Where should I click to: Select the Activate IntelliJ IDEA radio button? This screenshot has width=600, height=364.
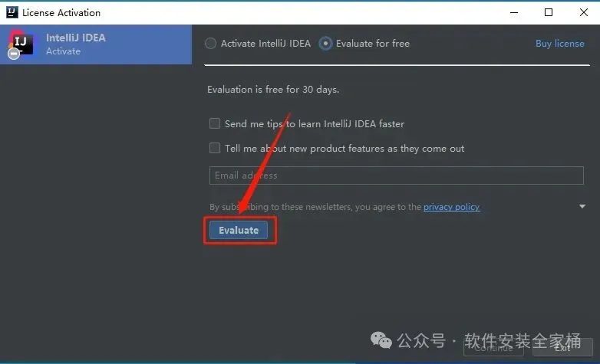[210, 44]
